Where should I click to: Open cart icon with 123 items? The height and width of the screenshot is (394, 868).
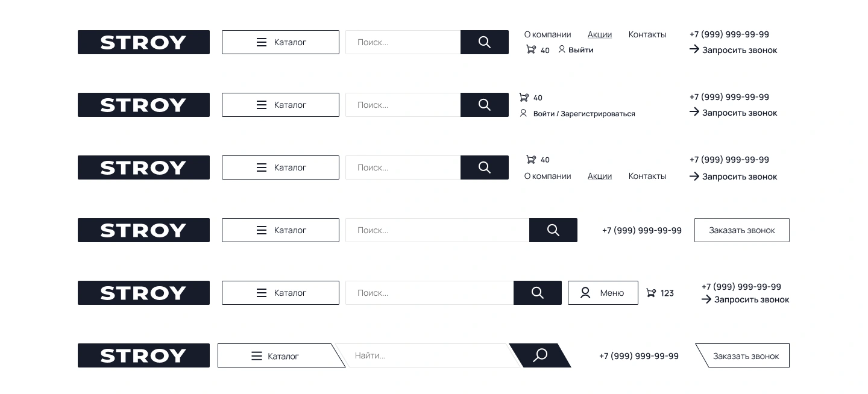651,293
